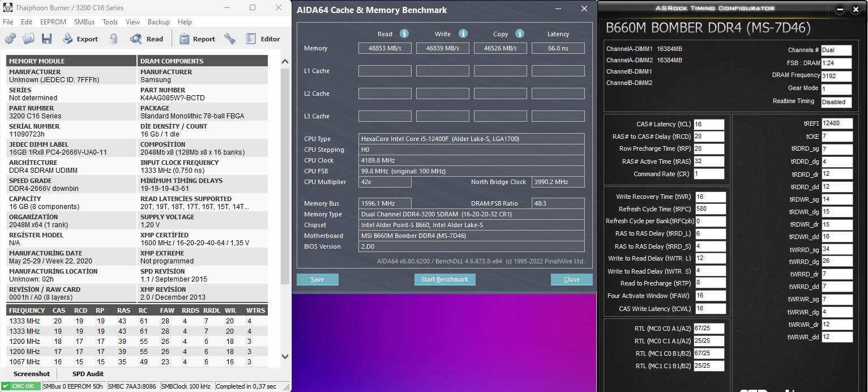The image size is (868, 392).
Task: Click the Command Rate (CR) value field
Action: click(x=709, y=174)
